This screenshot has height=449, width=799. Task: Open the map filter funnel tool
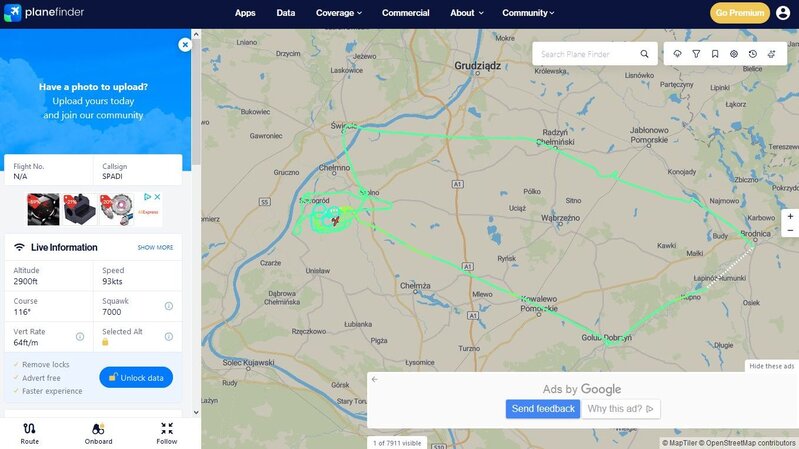click(696, 54)
